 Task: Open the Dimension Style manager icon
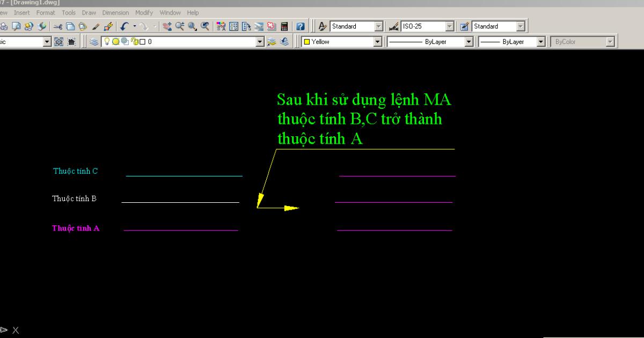pos(393,26)
